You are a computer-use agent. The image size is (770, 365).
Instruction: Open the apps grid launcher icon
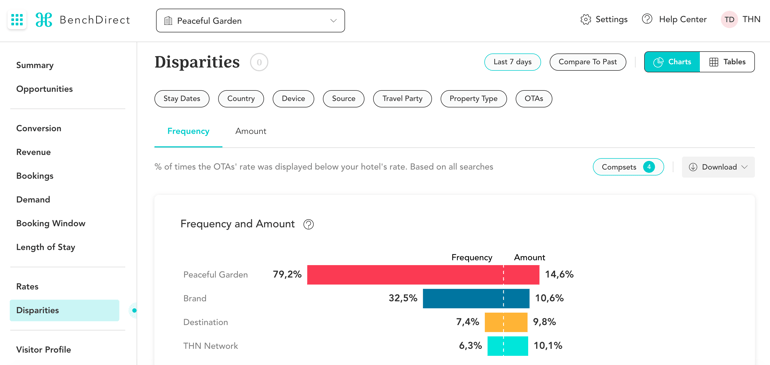[17, 20]
